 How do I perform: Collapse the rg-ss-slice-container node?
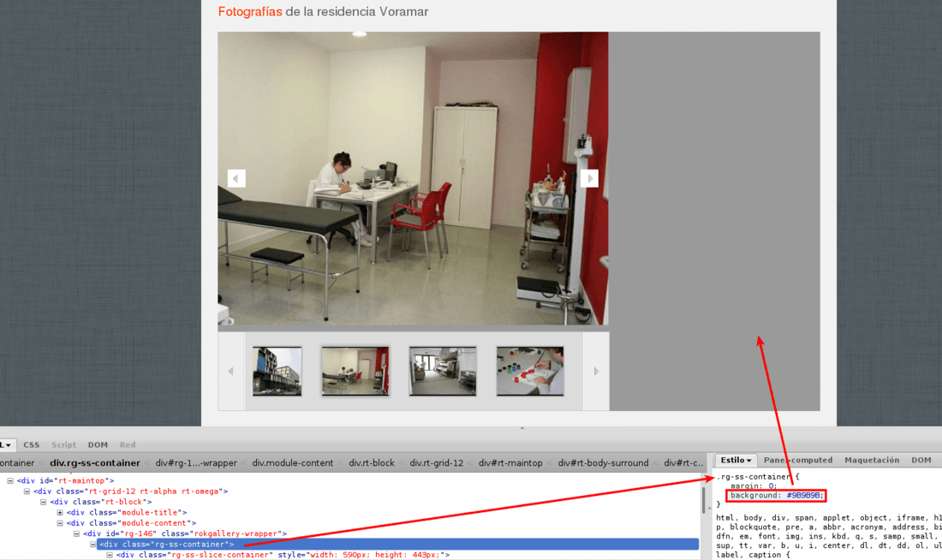pyautogui.click(x=110, y=555)
